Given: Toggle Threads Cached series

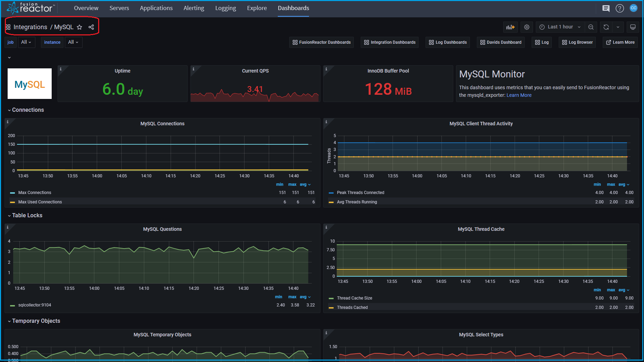Looking at the screenshot, I should pos(352,308).
